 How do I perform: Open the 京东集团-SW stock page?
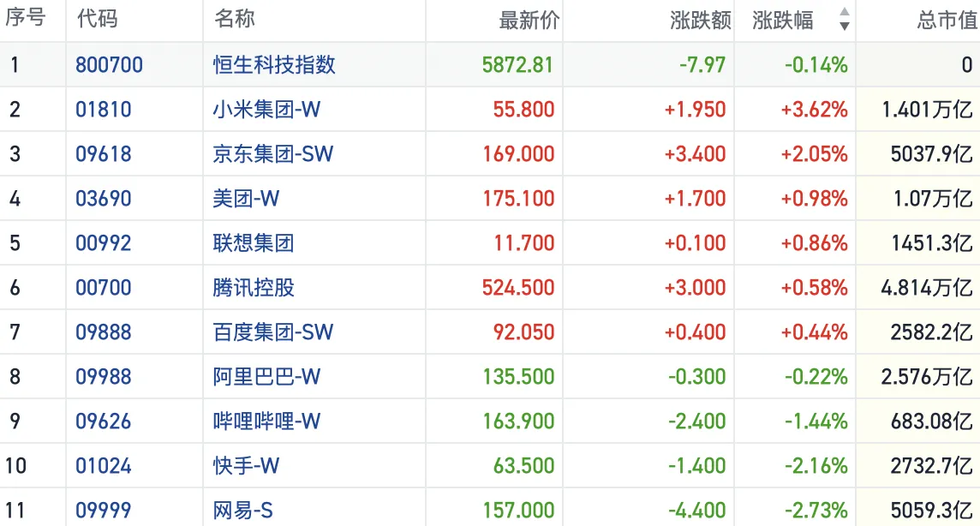273,154
